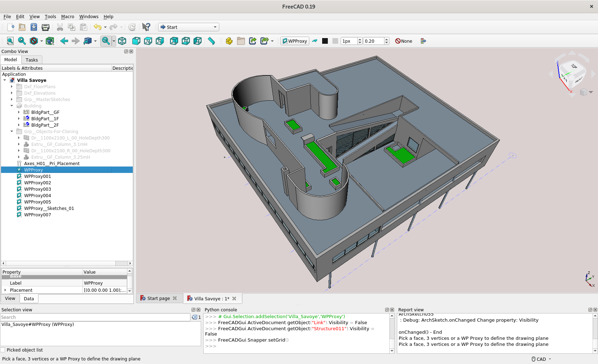Click the Draw style icon
The height and width of the screenshot is (364, 598).
pos(34,41)
